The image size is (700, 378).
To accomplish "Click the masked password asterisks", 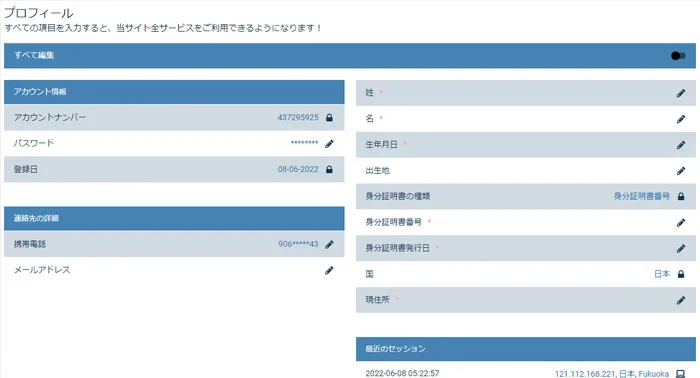I will point(304,143).
